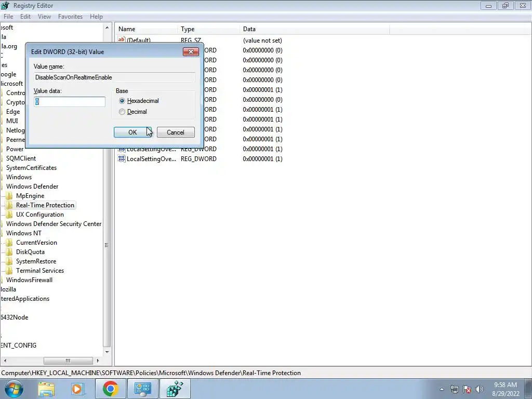Select the 6432Node tree entry

14,317
